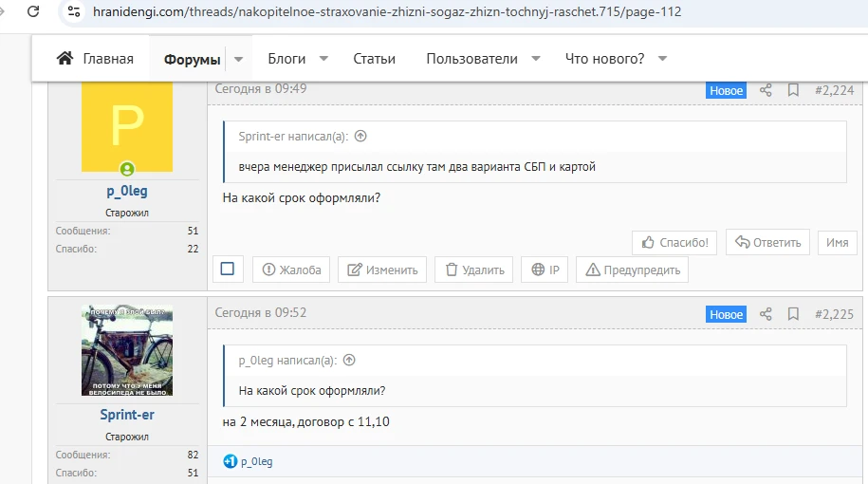Open permalink #2,225
The height and width of the screenshot is (484, 868).
(x=834, y=314)
